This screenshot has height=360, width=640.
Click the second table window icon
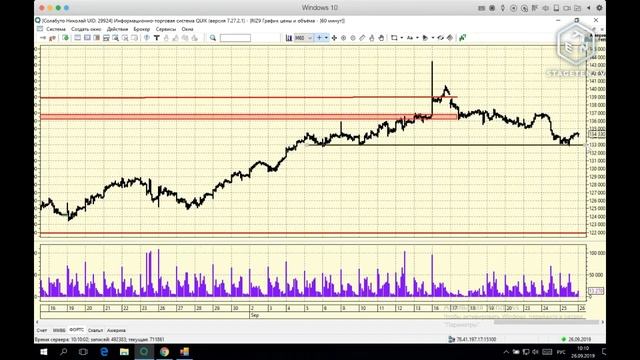pos(87,38)
